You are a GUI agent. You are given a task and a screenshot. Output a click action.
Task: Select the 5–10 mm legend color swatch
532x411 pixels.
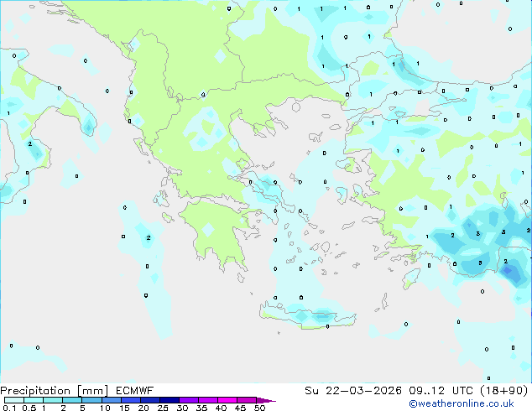pyautogui.click(x=91, y=400)
